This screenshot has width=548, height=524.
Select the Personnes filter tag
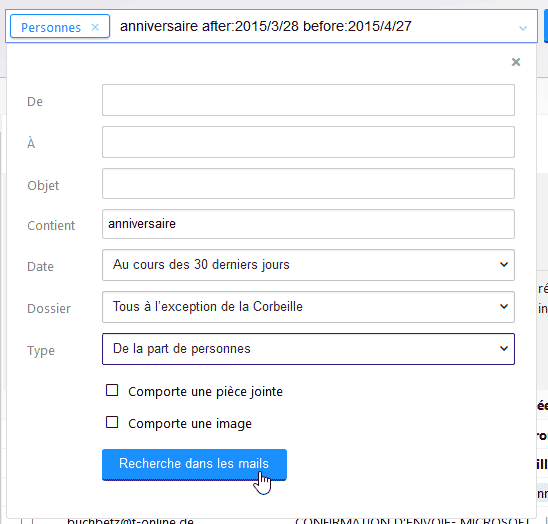(x=51, y=27)
